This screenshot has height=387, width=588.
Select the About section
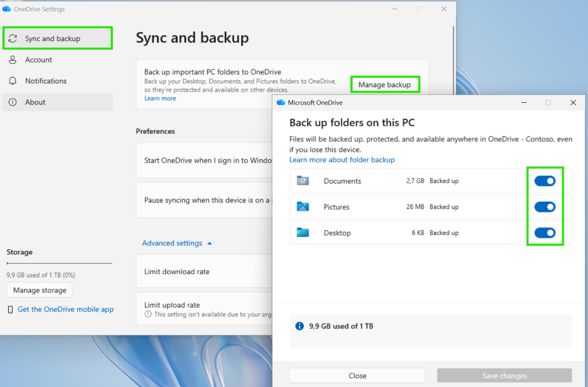coord(57,102)
